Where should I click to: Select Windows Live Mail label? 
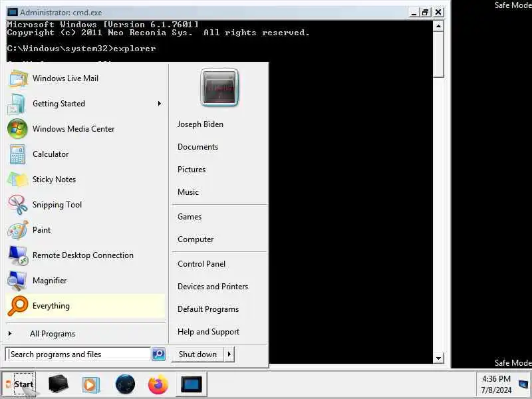pos(65,78)
